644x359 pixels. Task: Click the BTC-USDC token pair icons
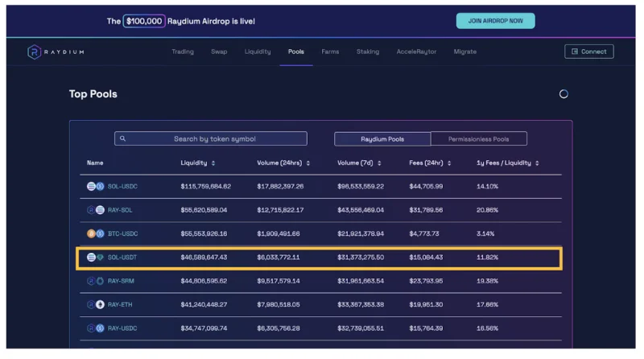coord(95,233)
